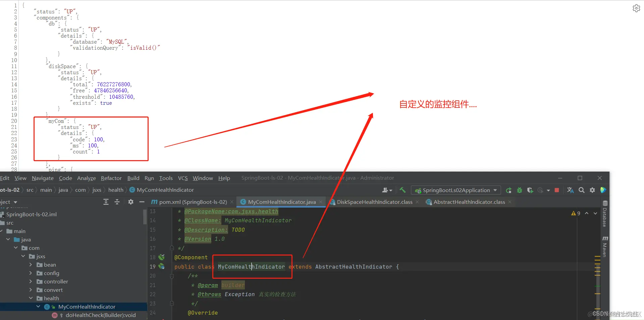Image resolution: width=644 pixels, height=320 pixels.
Task: Go to previous highlighted error arrow
Action: click(587, 213)
